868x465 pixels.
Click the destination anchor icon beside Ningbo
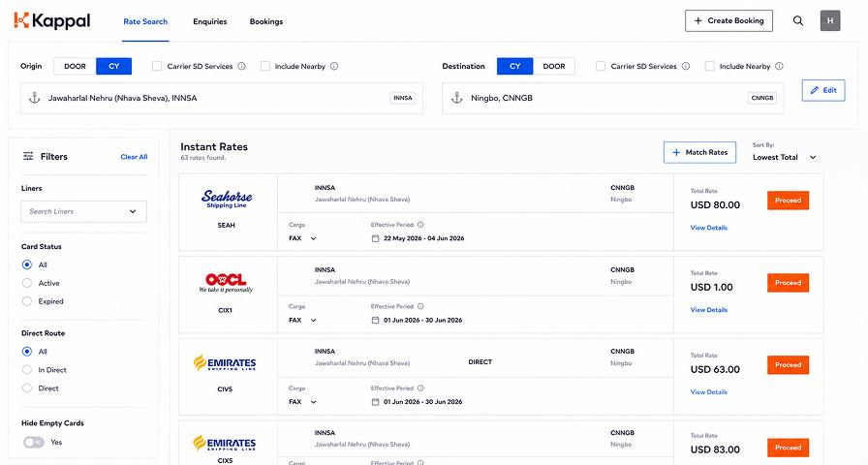tap(456, 98)
